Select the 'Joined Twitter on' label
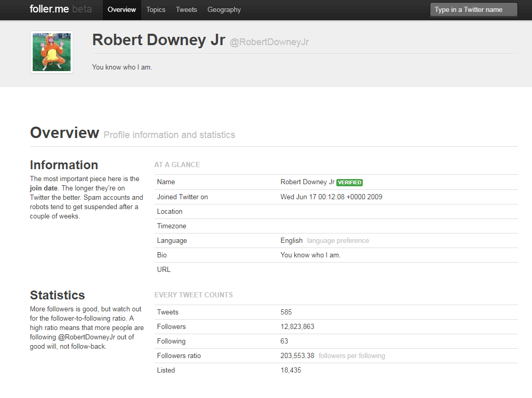Image resolution: width=532 pixels, height=398 pixels. coord(182,197)
